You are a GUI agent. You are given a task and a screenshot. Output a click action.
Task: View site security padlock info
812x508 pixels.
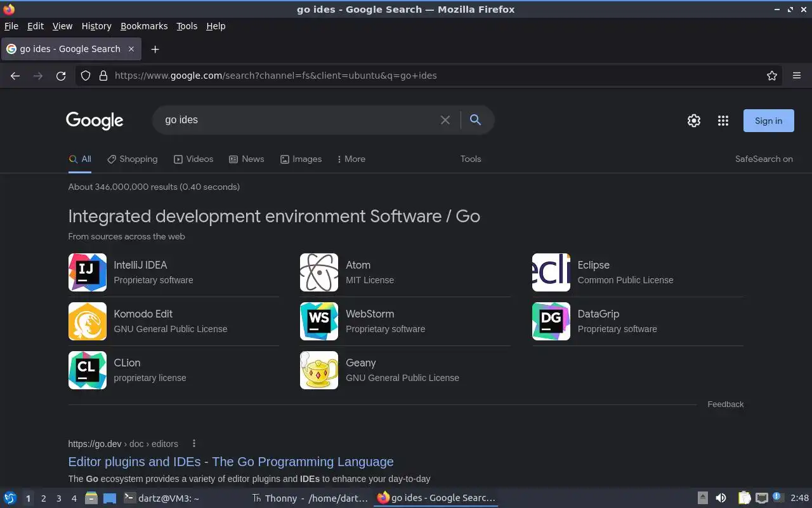[103, 76]
